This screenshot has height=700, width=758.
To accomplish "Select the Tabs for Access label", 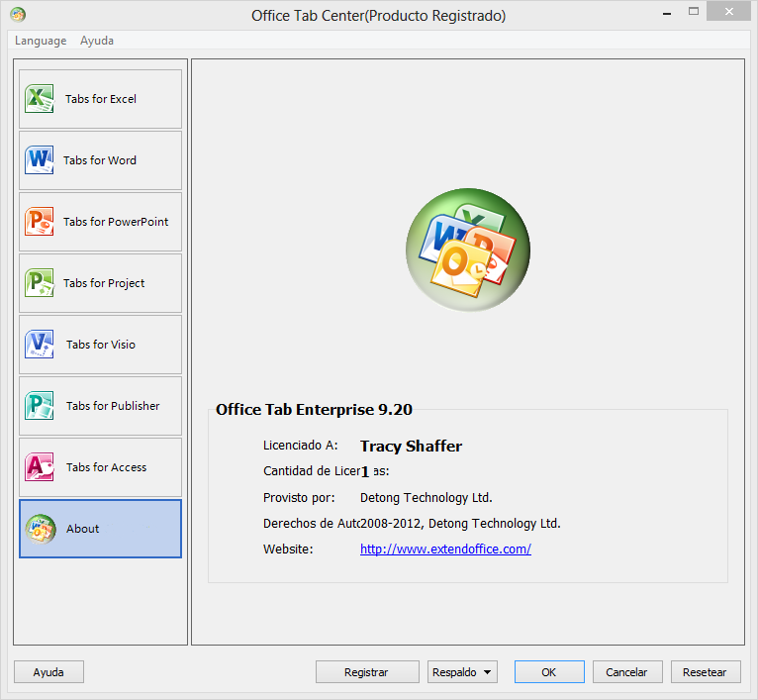I will (106, 467).
